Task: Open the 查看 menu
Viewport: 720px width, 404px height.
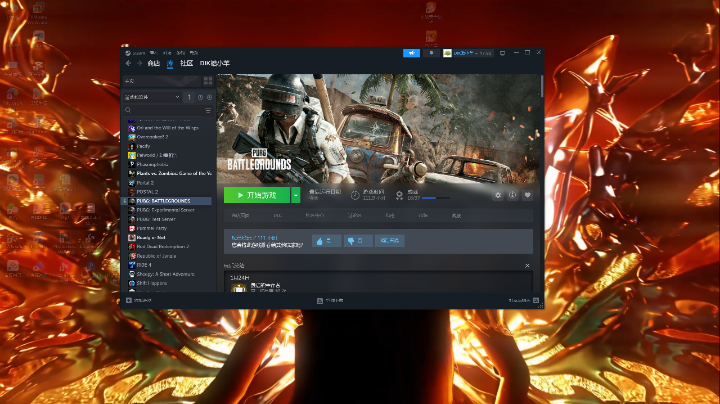Action: point(153,53)
